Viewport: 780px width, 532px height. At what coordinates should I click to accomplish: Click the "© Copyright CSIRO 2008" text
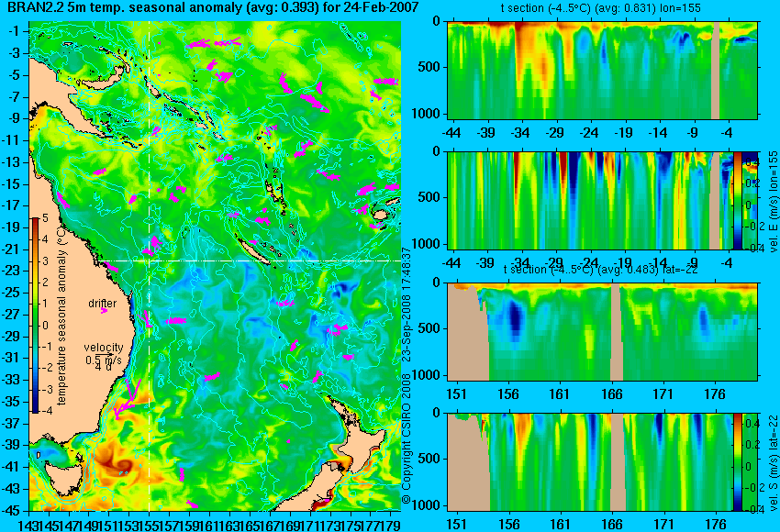click(x=407, y=438)
